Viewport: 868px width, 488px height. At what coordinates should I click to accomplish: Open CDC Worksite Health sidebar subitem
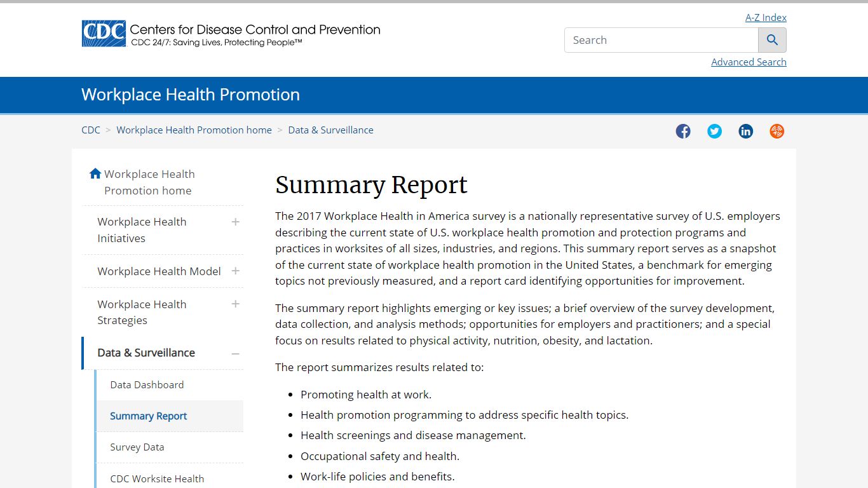pos(157,479)
